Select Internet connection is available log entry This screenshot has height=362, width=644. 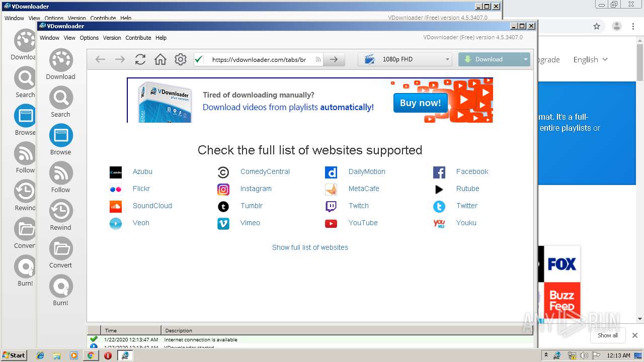[x=310, y=339]
